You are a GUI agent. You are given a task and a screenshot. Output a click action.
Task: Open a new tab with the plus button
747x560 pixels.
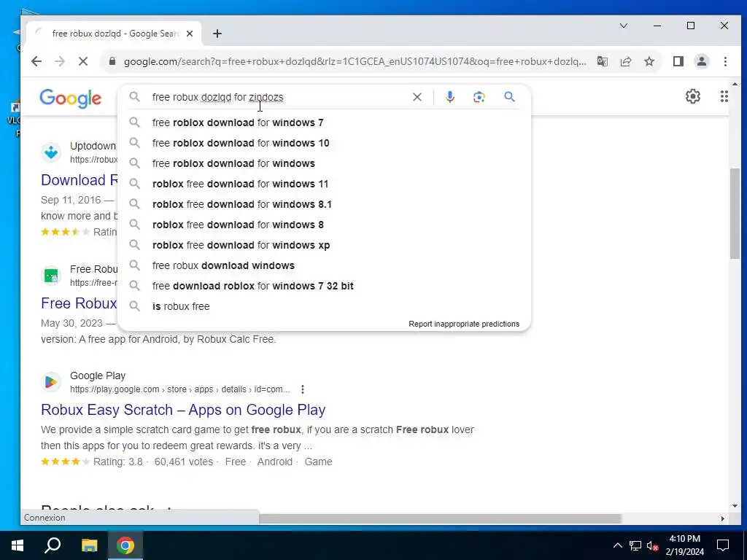[217, 34]
